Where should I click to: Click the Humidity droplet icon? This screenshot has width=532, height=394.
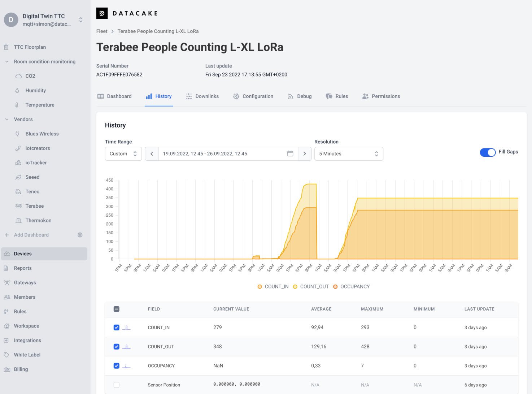click(x=17, y=91)
